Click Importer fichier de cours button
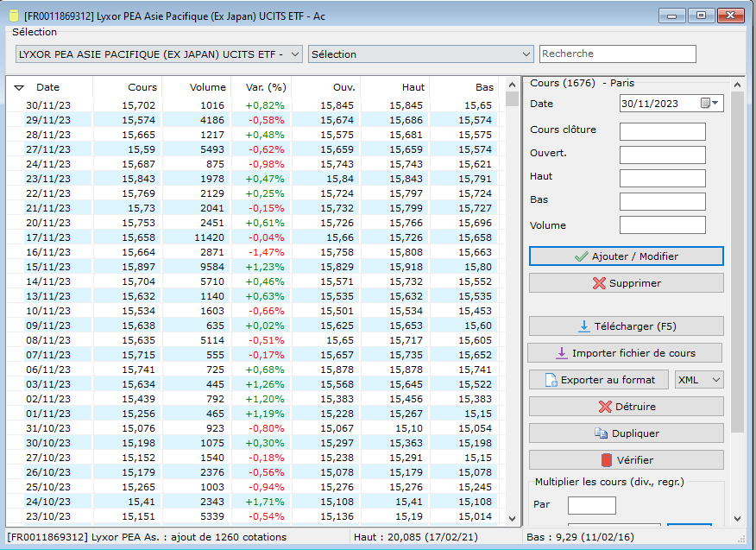This screenshot has height=550, width=756. (x=625, y=353)
